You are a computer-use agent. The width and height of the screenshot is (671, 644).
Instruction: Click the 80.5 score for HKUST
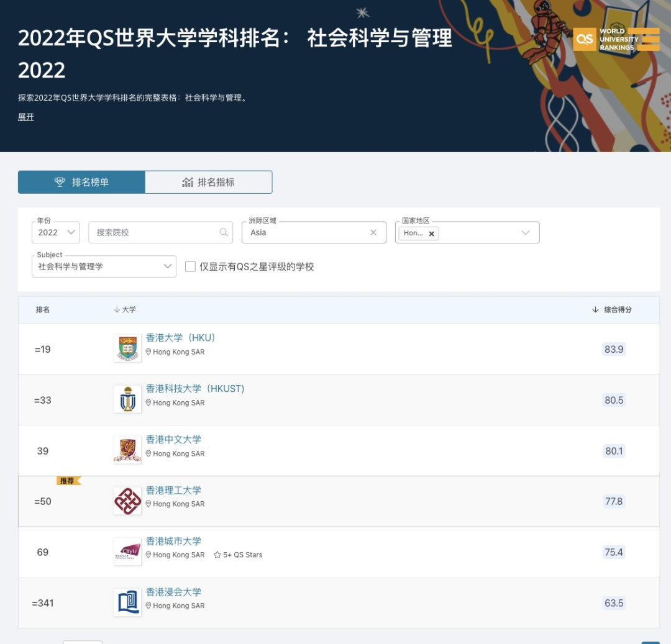click(x=614, y=401)
